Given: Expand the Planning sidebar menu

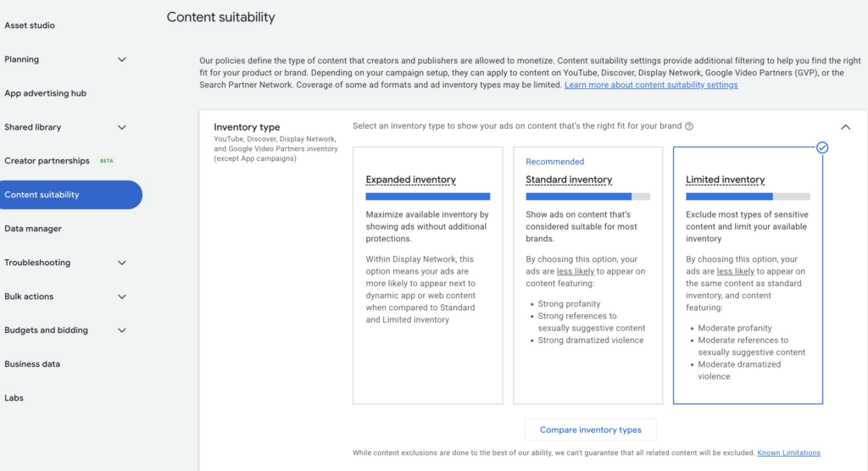Looking at the screenshot, I should 121,59.
